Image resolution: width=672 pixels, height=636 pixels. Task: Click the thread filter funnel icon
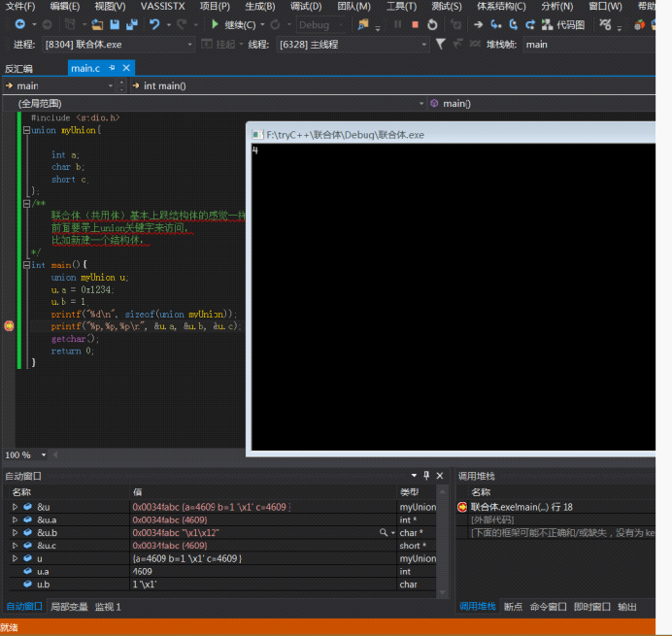pyautogui.click(x=440, y=44)
